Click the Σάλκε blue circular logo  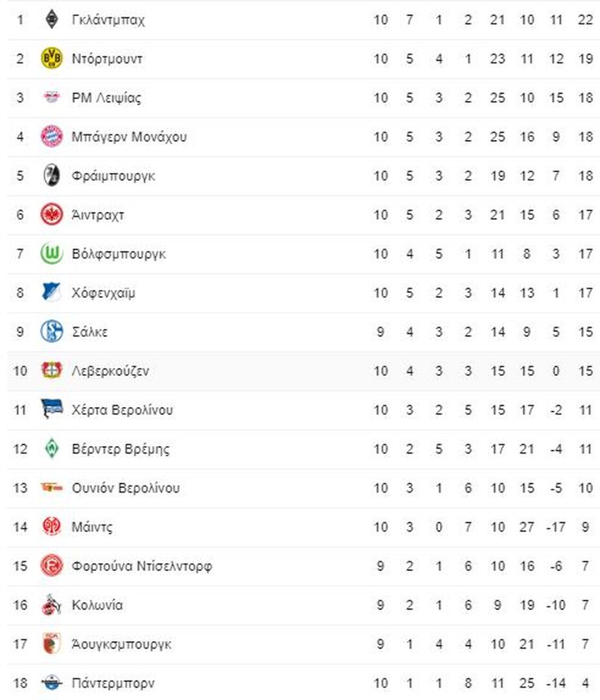[x=52, y=331]
